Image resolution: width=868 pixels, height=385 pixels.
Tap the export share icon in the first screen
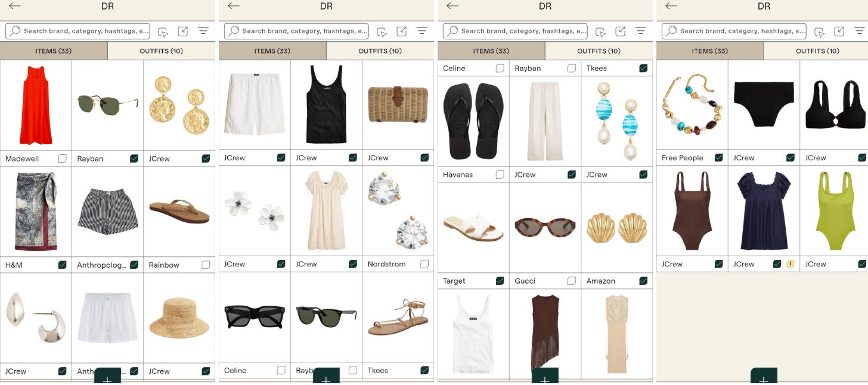click(183, 31)
